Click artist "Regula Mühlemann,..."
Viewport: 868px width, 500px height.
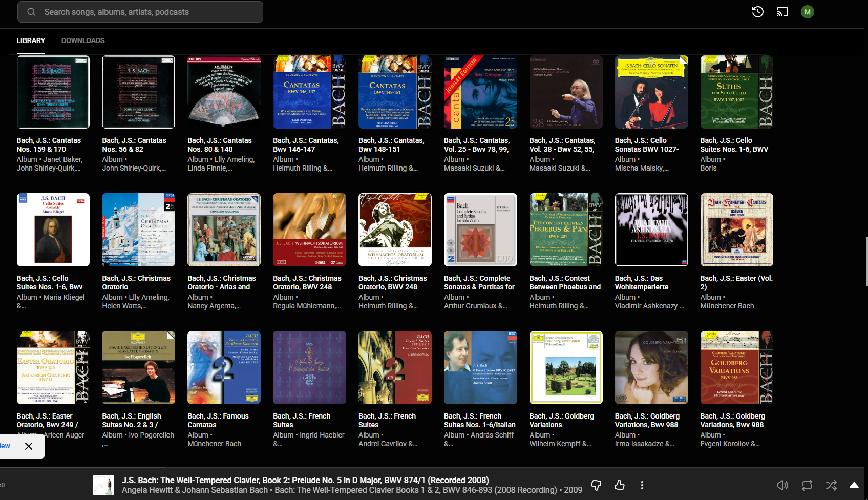(x=307, y=306)
